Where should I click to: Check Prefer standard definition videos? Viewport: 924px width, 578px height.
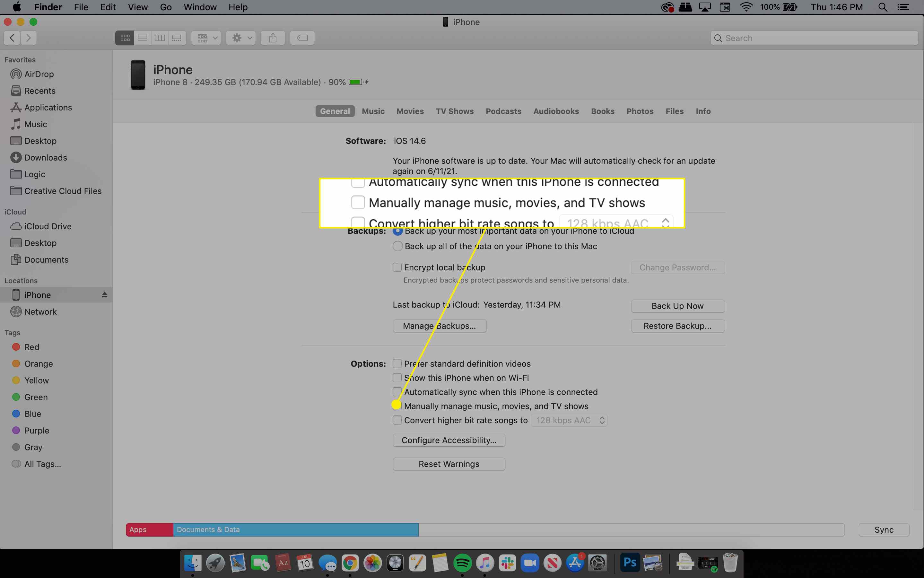[x=397, y=363]
